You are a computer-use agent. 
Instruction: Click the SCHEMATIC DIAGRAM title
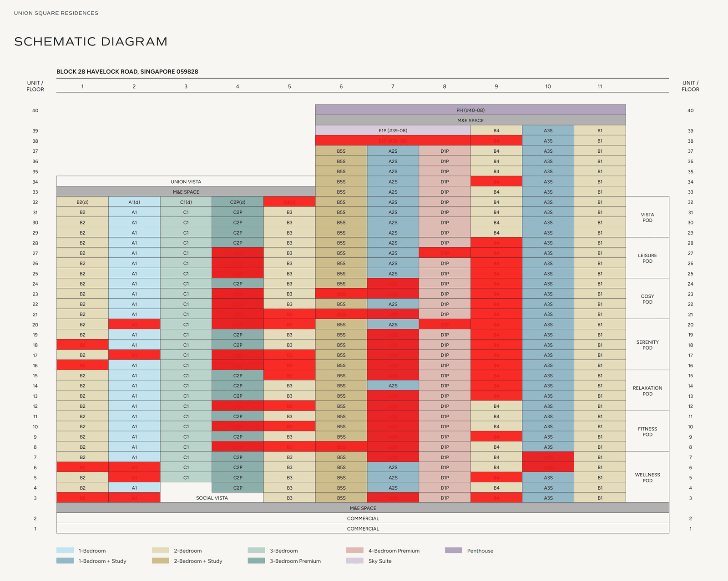pyautogui.click(x=91, y=41)
